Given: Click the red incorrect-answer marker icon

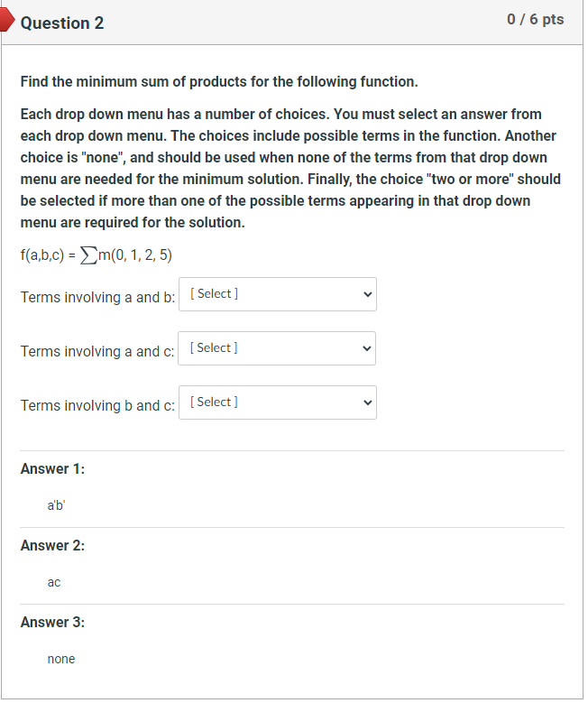Looking at the screenshot, I should pyautogui.click(x=6, y=22).
